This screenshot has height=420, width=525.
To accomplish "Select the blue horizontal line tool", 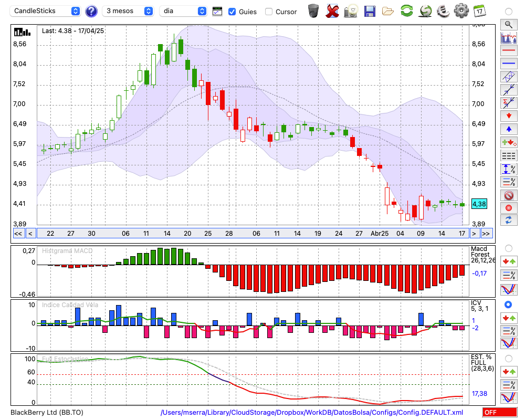I will click(509, 64).
